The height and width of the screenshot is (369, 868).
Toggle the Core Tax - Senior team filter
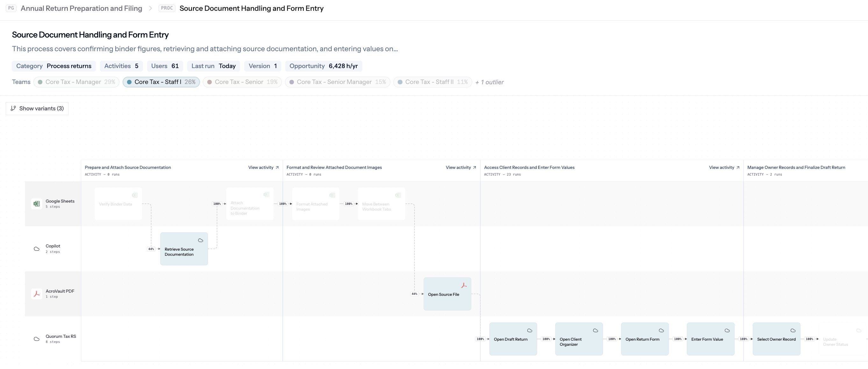[242, 82]
